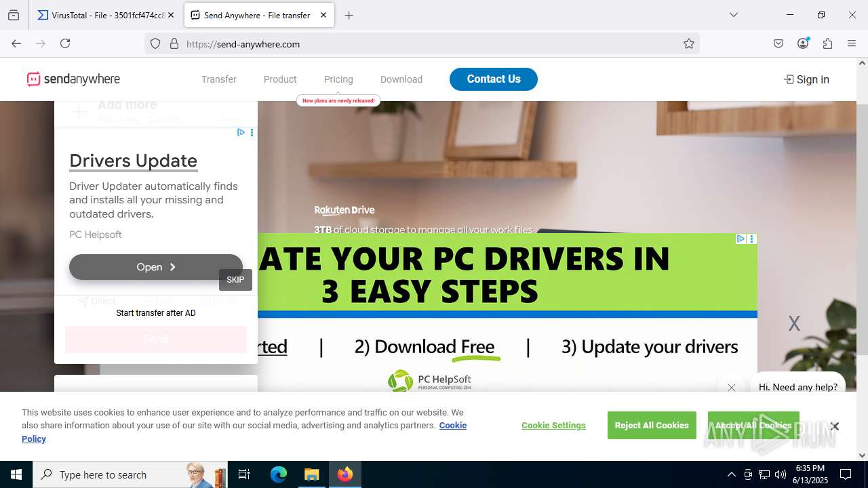Click AdChoices icon on green banner ad
Image resolution: width=868 pixels, height=488 pixels.
click(741, 239)
